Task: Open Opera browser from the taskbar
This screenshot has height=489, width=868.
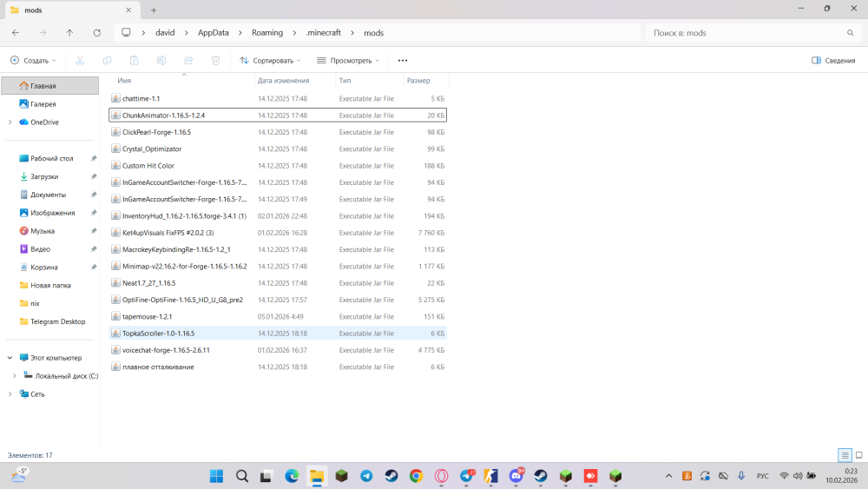Action: (x=441, y=476)
